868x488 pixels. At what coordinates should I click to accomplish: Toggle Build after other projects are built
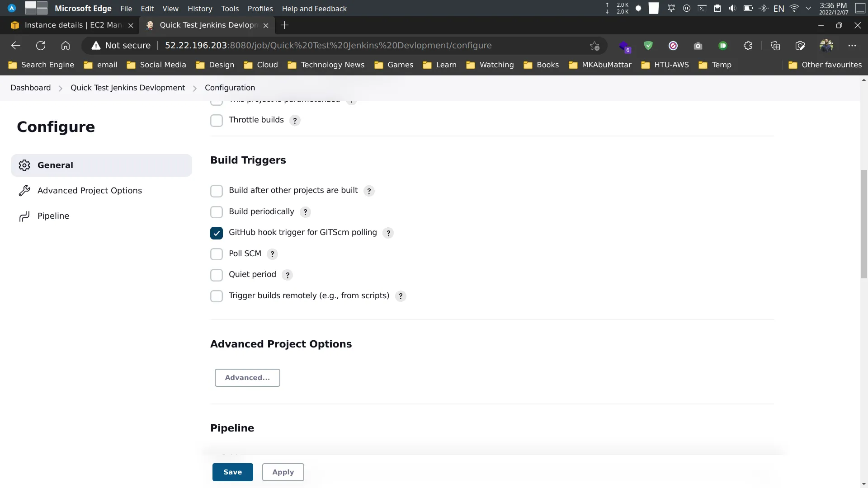pos(217,191)
